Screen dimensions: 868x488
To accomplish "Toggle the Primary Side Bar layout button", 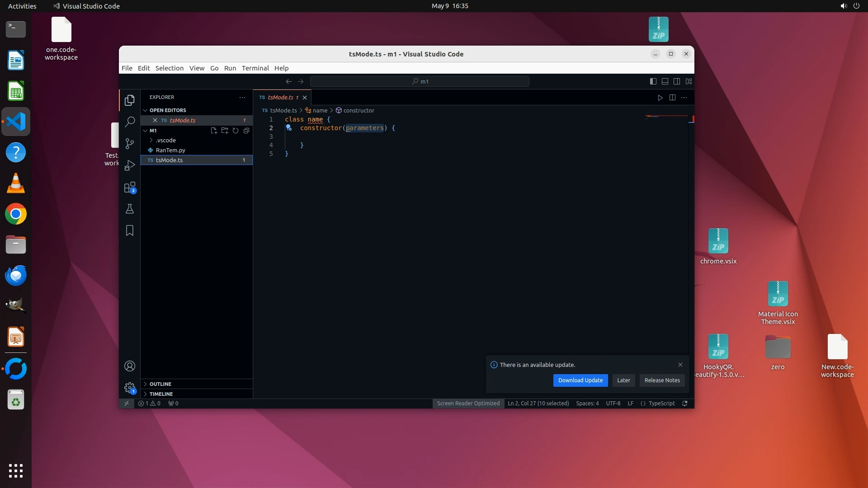I will point(653,81).
